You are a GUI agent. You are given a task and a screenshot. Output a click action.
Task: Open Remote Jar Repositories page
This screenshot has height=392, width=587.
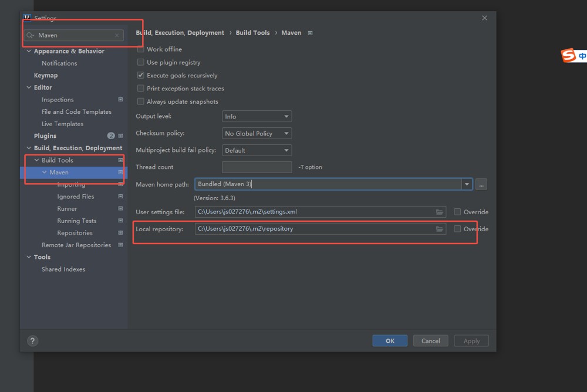(76, 245)
